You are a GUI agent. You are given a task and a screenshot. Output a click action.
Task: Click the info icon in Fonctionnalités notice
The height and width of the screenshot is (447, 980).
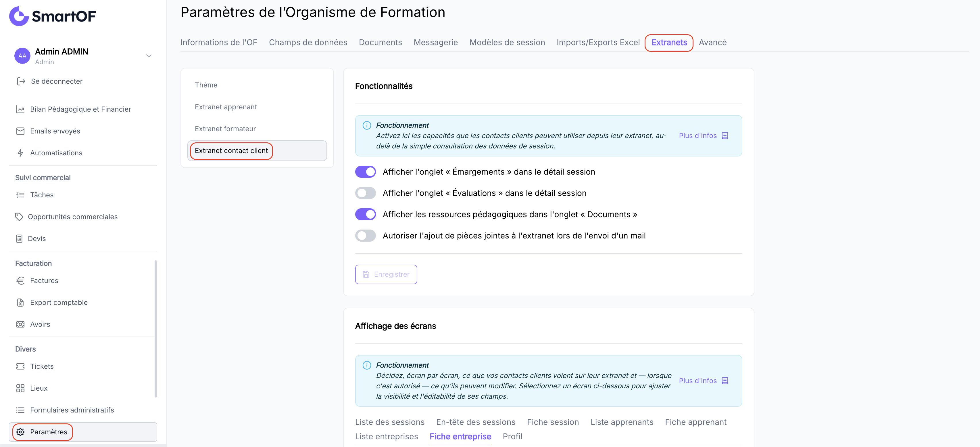point(367,125)
